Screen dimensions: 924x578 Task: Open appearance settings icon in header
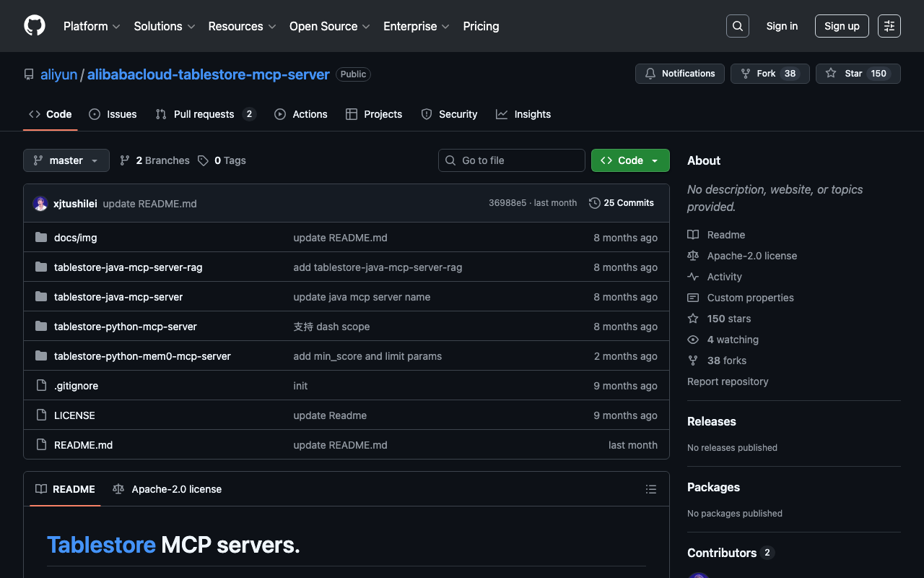(889, 26)
